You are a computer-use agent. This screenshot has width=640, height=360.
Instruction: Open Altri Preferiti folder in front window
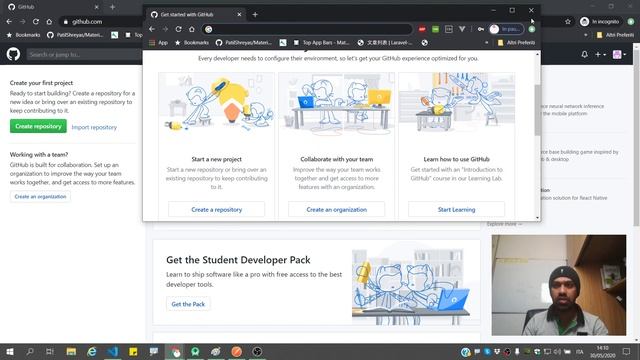(x=516, y=42)
